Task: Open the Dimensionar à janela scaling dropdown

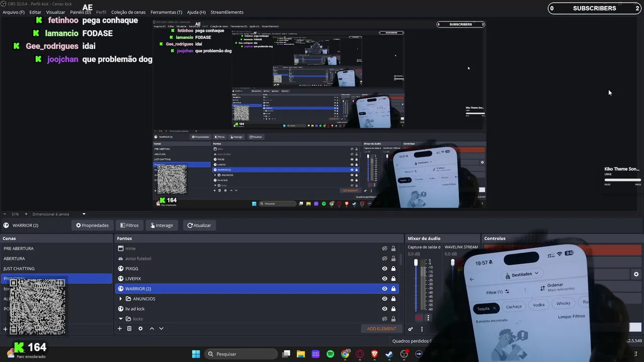Action: pyautogui.click(x=59, y=214)
